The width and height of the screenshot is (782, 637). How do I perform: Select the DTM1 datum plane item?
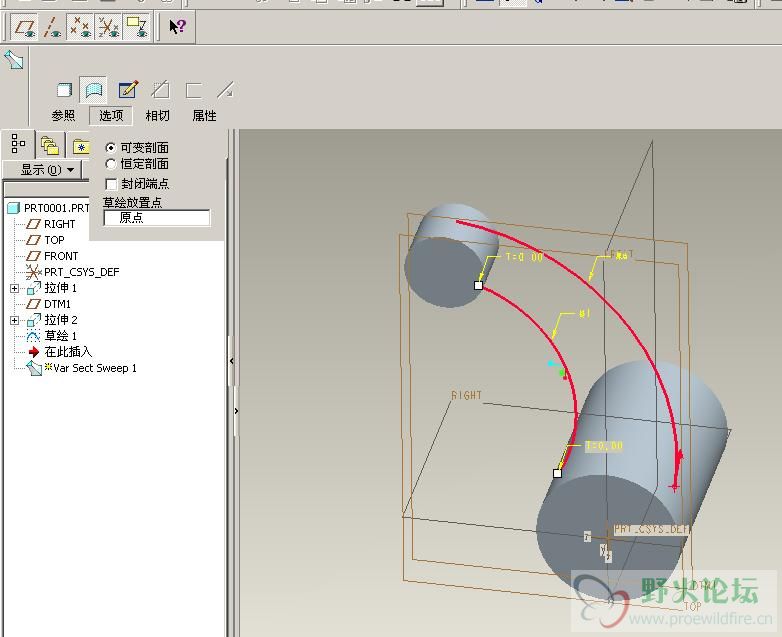click(x=49, y=304)
